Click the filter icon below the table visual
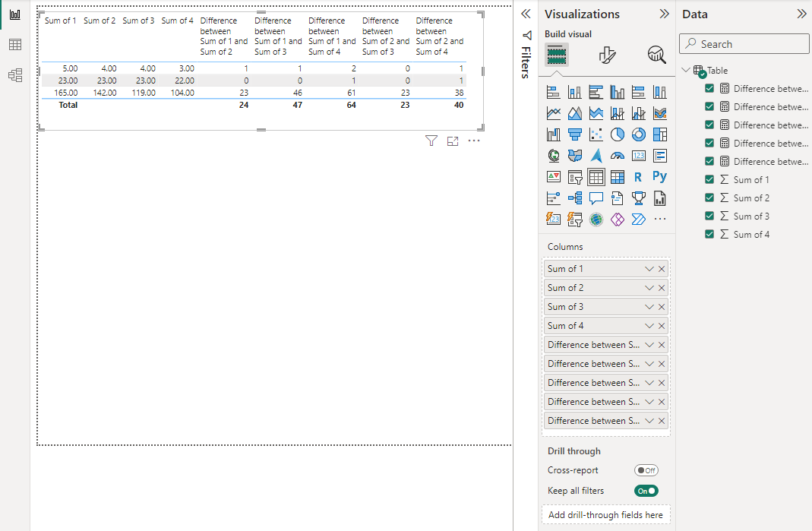 pyautogui.click(x=431, y=141)
